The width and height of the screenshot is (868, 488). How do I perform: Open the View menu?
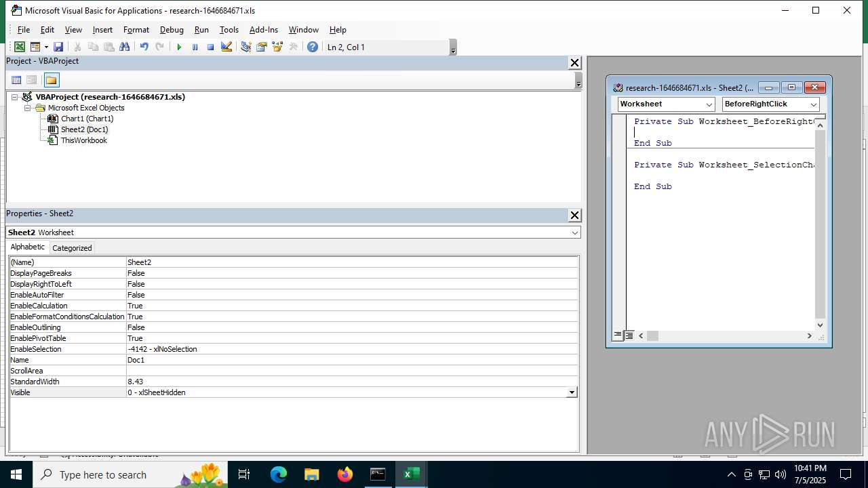coord(73,30)
